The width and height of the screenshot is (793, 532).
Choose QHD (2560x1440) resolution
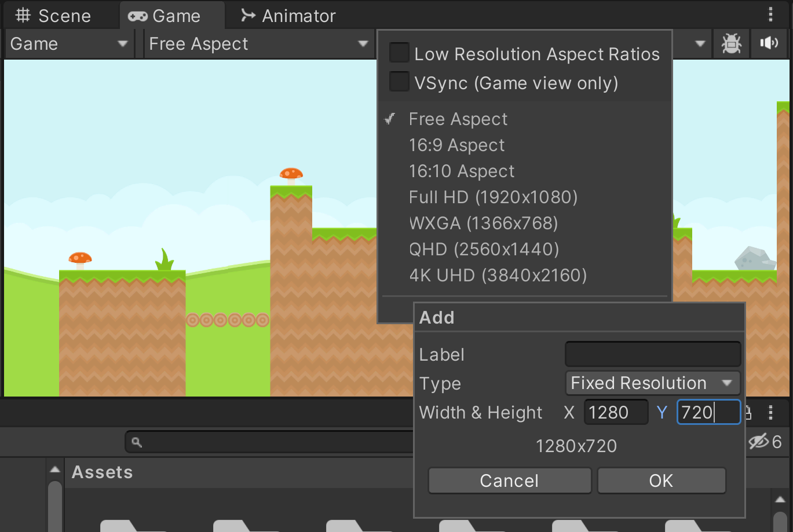[484, 250]
